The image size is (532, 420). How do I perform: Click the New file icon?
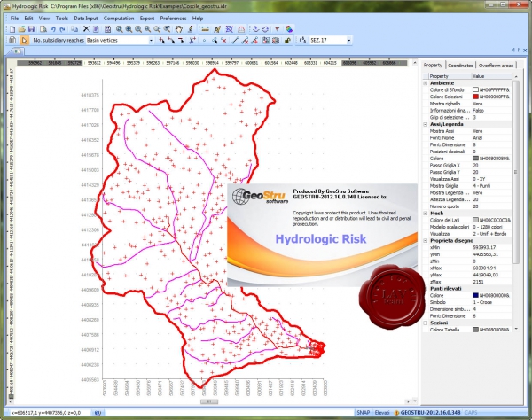click(x=12, y=29)
